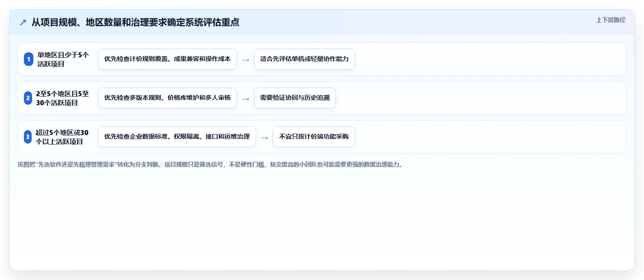This screenshot has height=280, width=644.
Task: Click condition 单地区且少于5个活跃项目
Action: coord(63,59)
